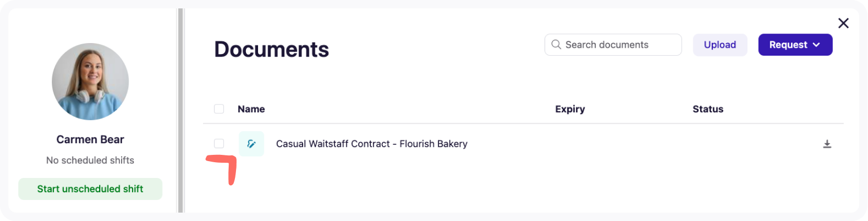
Task: Sort by the Status column header
Action: 708,109
